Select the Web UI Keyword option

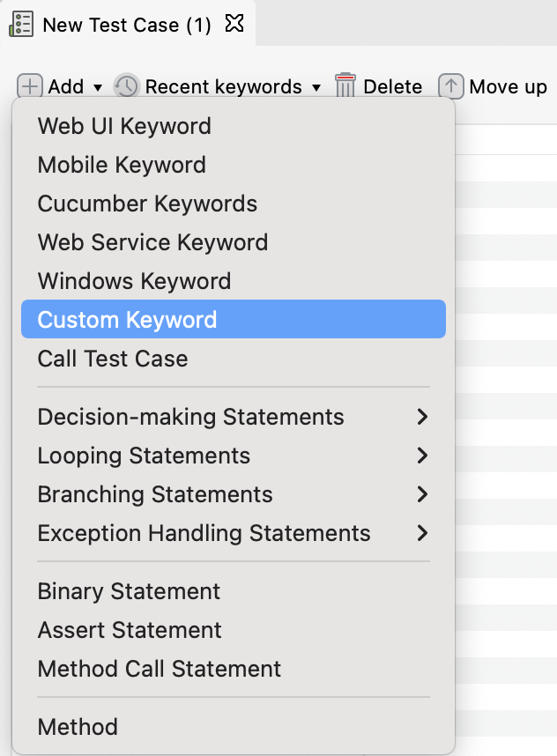click(x=123, y=126)
